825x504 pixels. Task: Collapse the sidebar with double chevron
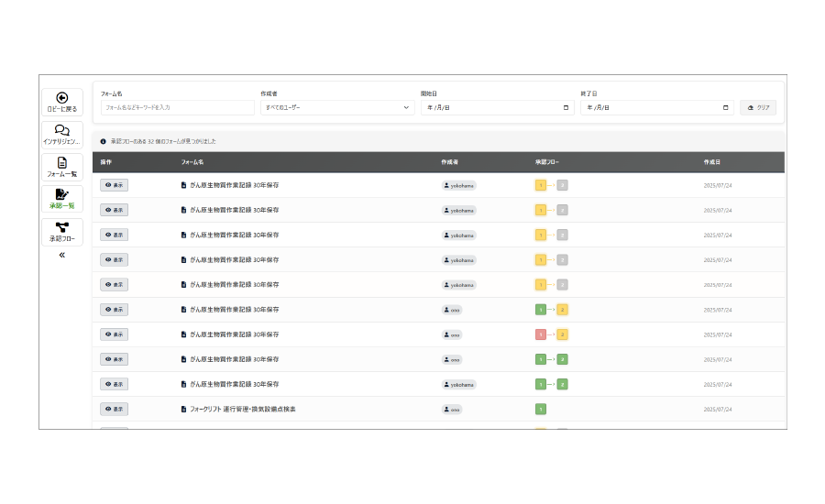[62, 255]
